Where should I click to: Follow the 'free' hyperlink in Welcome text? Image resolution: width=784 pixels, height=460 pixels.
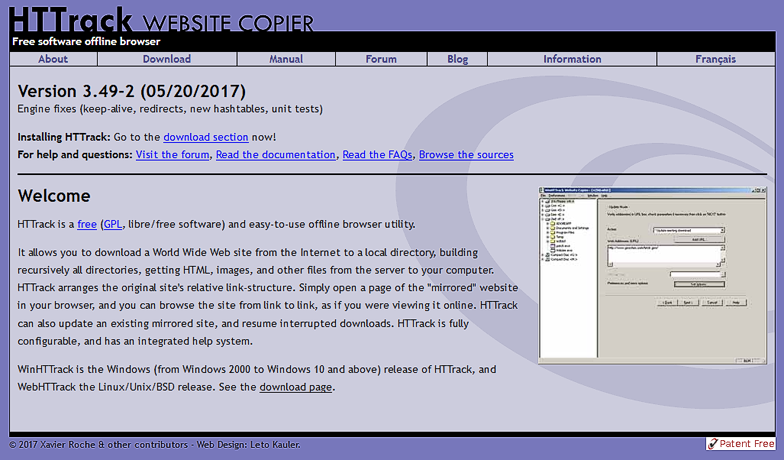click(87, 224)
